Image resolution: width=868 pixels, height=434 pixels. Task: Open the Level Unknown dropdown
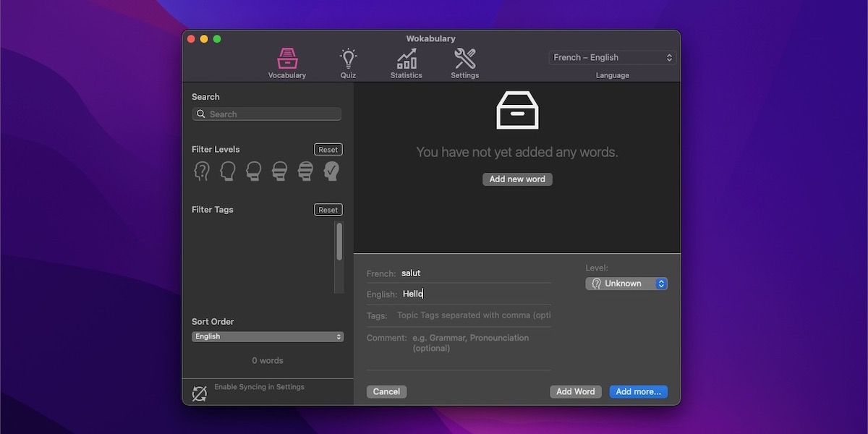pos(626,284)
